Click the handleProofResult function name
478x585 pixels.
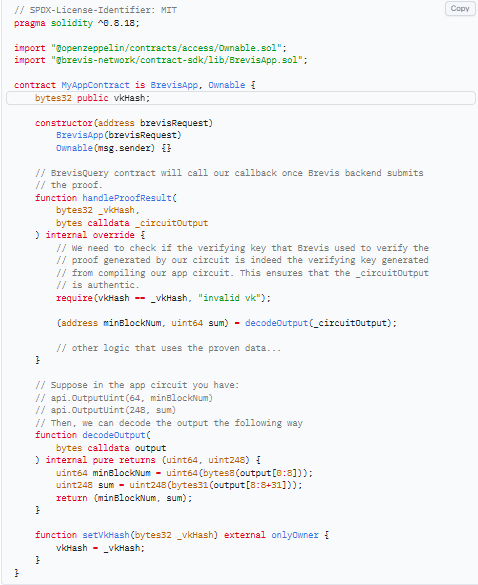pyautogui.click(x=127, y=198)
